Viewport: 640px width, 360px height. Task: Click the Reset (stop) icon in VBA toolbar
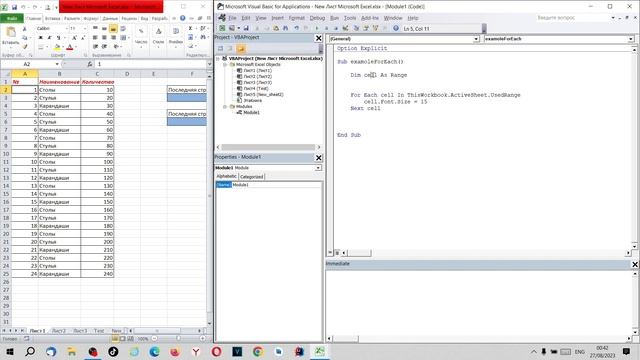coord(336,28)
